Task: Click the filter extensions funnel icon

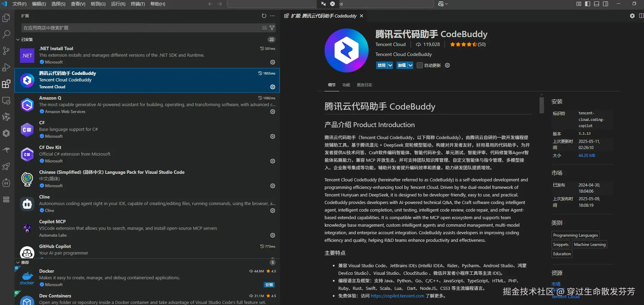Action: point(272,28)
